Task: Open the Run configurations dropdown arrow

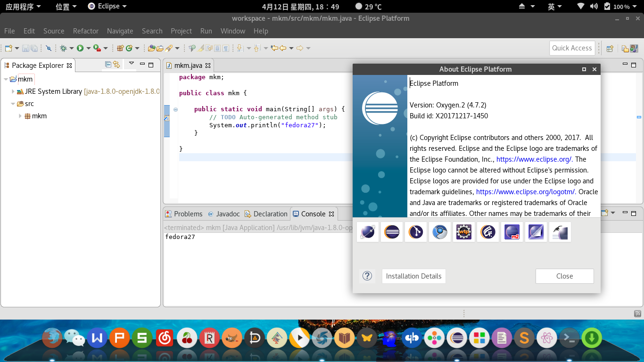Action: [x=88, y=48]
